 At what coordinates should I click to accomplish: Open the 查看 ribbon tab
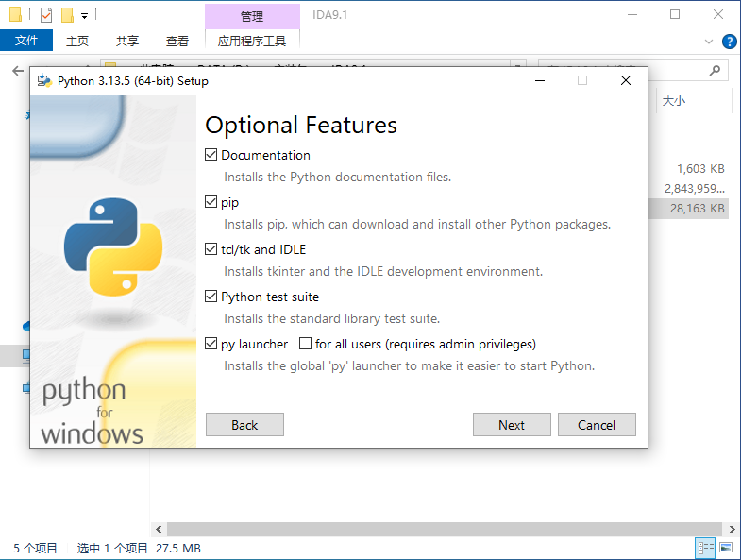tap(177, 41)
